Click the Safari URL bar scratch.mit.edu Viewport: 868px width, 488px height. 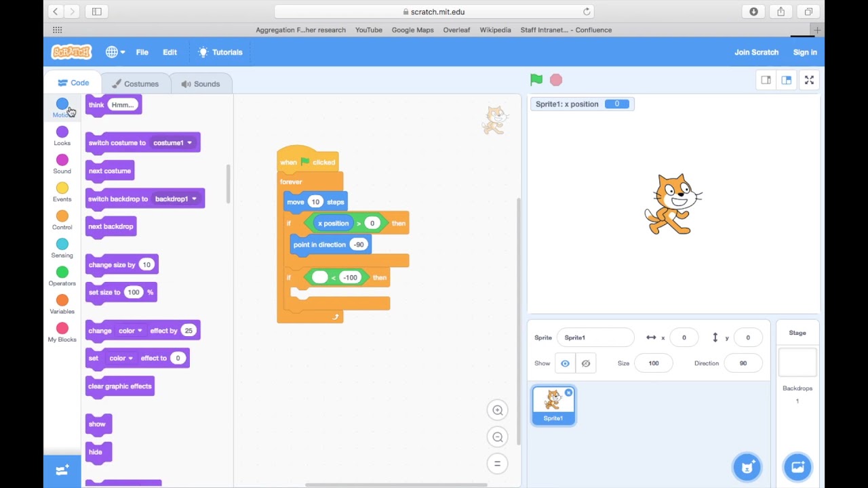tap(434, 12)
